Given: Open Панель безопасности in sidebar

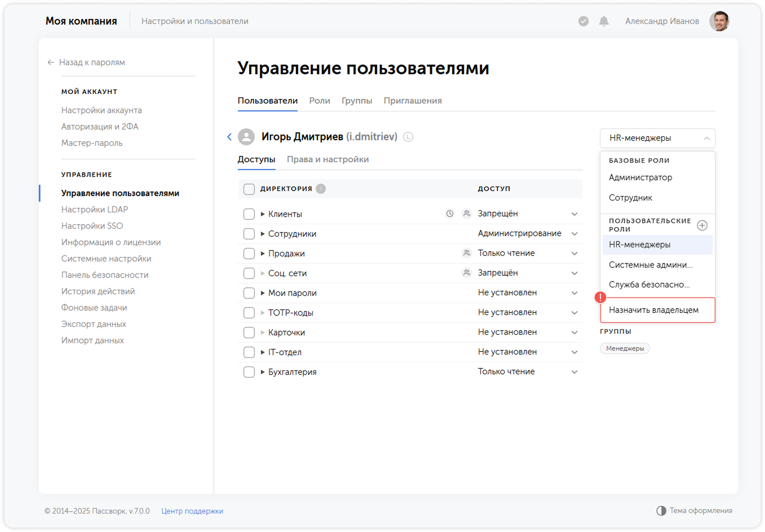Looking at the screenshot, I should 105,275.
